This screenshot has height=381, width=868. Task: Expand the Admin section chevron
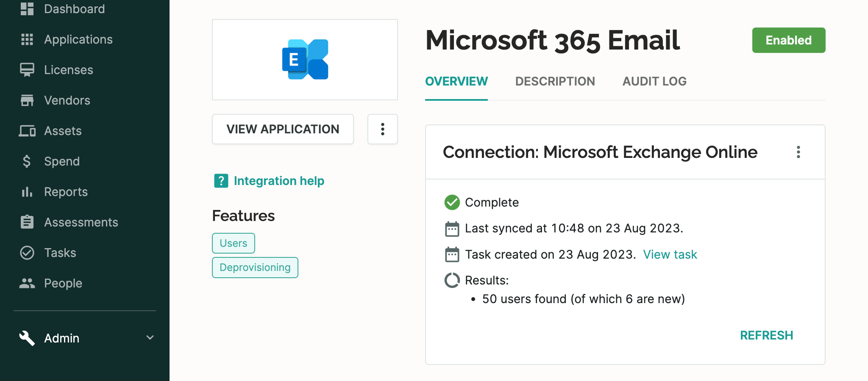(x=150, y=338)
